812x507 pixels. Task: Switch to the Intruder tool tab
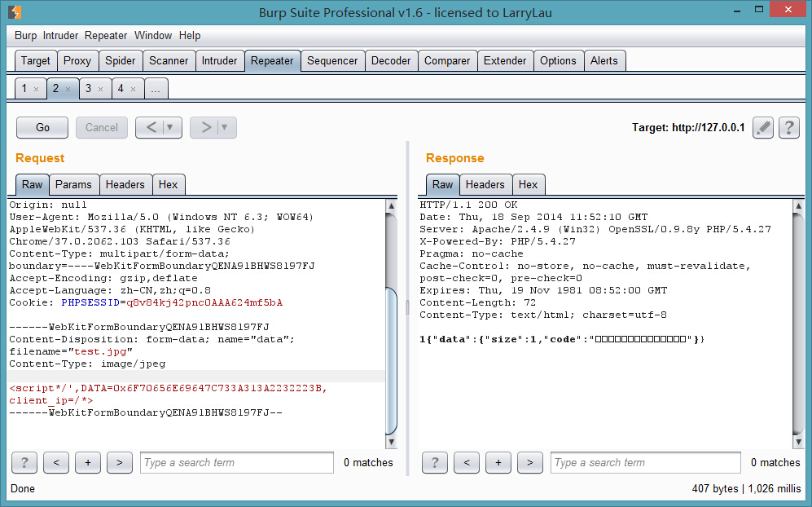point(220,60)
